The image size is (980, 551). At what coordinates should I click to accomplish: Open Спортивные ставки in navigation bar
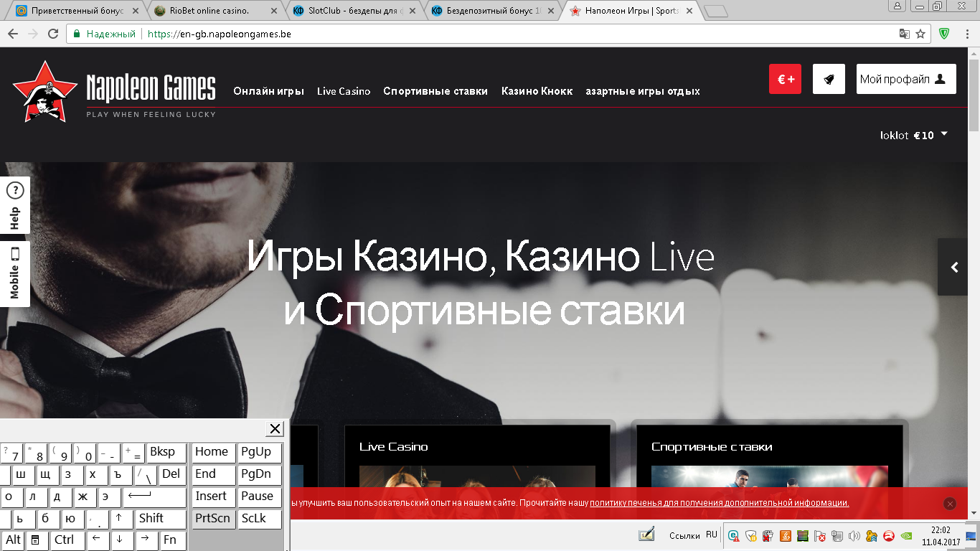[435, 91]
